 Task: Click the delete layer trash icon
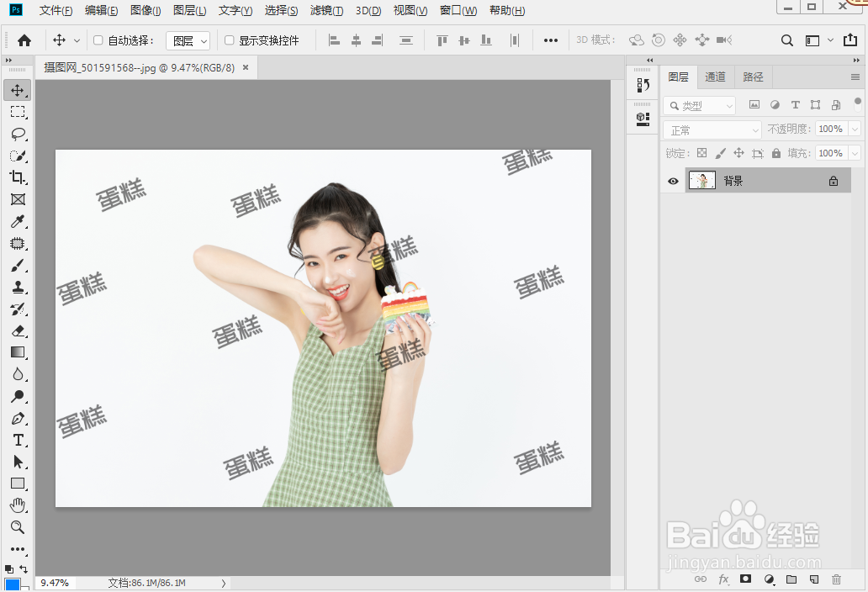[x=836, y=579]
